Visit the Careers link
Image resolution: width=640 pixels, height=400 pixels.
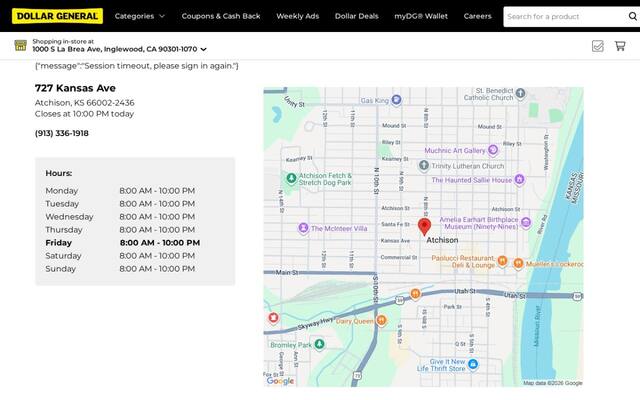point(478,16)
